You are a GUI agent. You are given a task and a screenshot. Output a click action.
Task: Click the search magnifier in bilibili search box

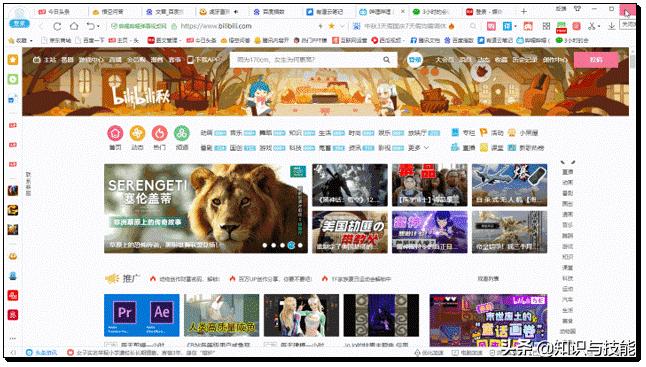coord(386,60)
